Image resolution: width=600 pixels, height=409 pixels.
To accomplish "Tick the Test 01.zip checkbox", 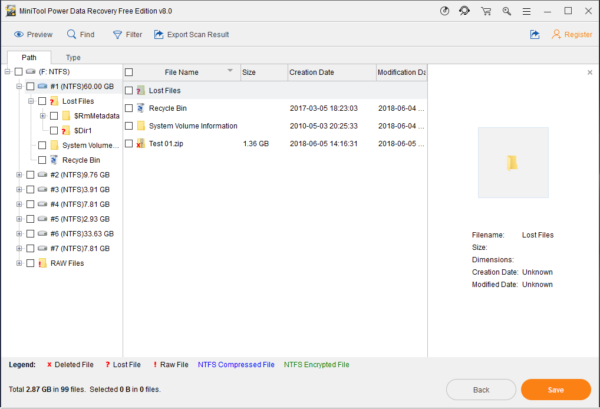I will [x=129, y=143].
